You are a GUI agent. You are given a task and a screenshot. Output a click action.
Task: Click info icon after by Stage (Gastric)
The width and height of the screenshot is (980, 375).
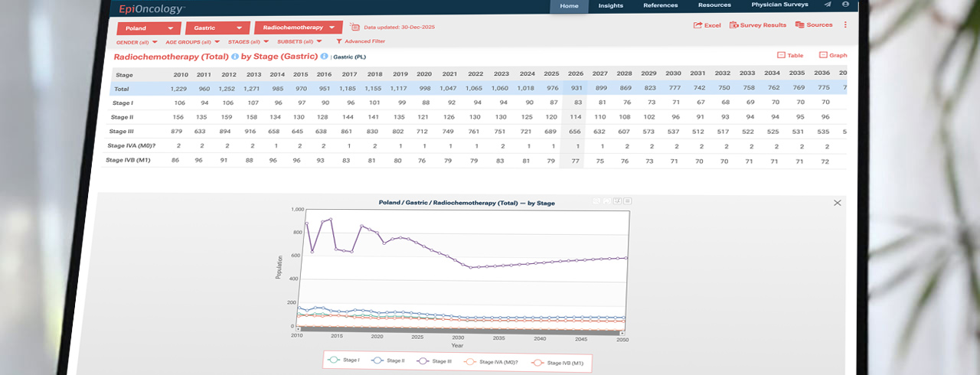325,57
